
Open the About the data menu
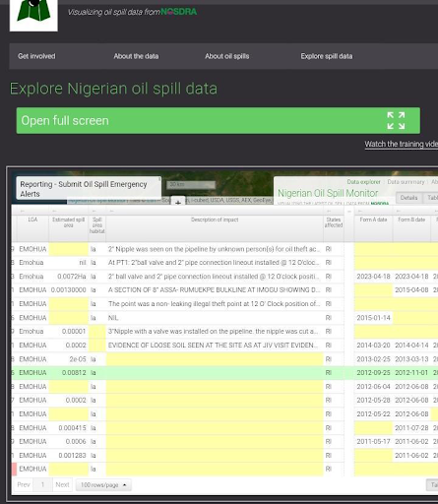click(136, 56)
